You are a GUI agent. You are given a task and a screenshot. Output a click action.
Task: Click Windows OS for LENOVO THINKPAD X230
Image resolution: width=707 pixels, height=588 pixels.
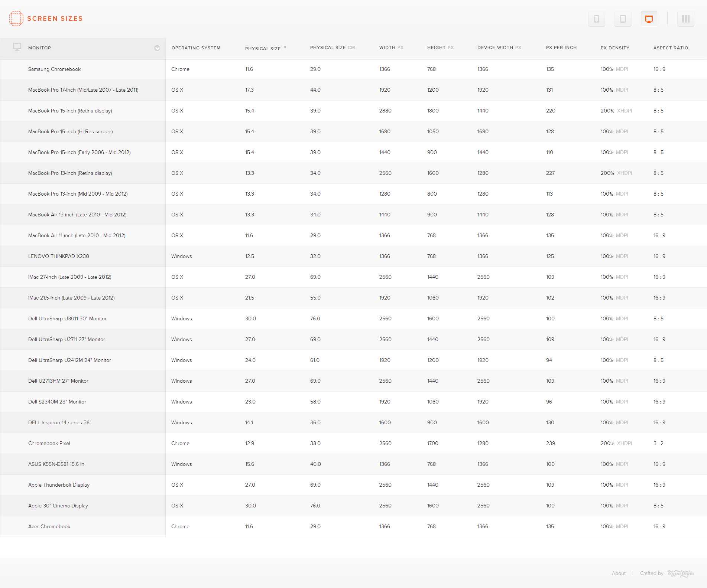182,256
